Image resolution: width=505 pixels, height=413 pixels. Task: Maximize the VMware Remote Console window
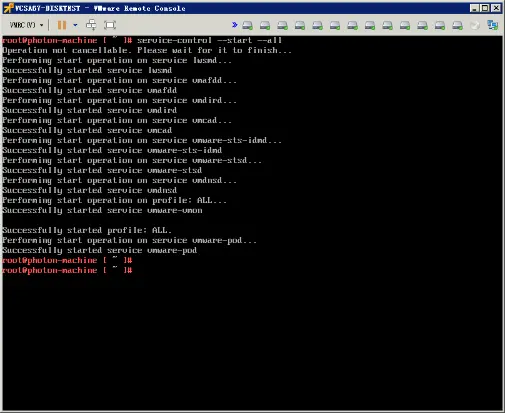pyautogui.click(x=485, y=8)
